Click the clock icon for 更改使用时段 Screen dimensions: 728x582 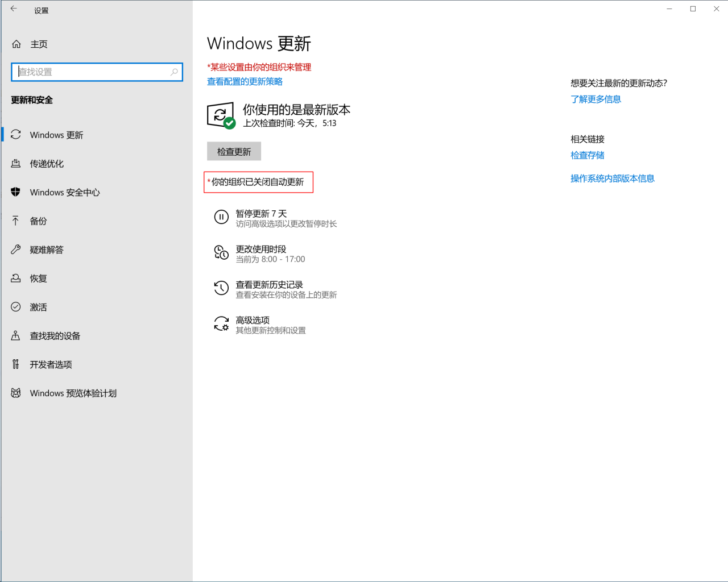click(x=221, y=252)
